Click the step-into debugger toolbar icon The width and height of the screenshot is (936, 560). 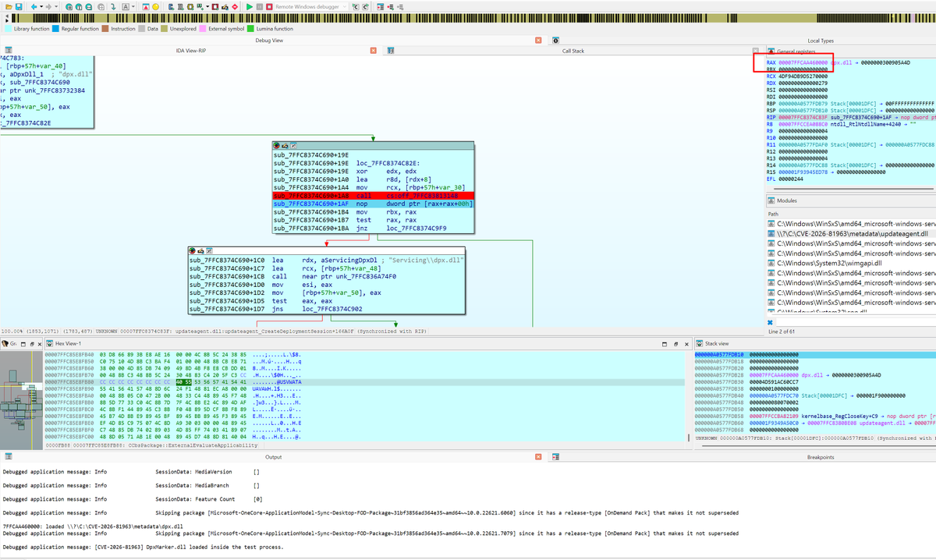356,6
